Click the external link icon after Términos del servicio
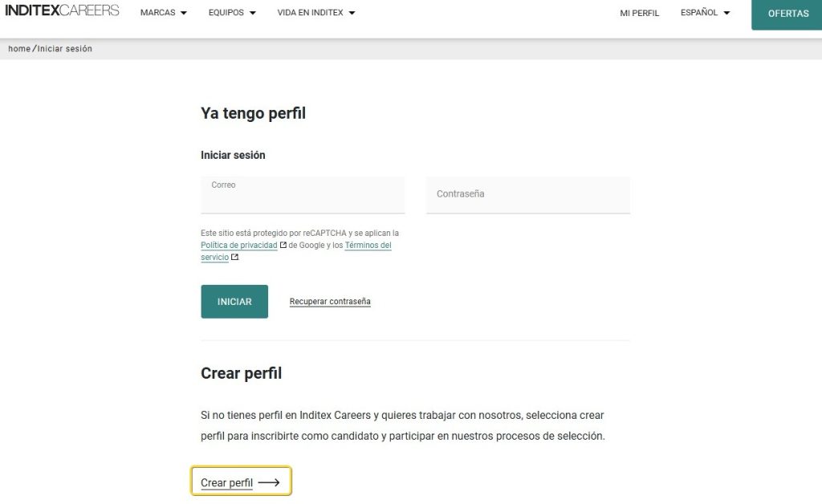The width and height of the screenshot is (822, 504). tap(234, 258)
